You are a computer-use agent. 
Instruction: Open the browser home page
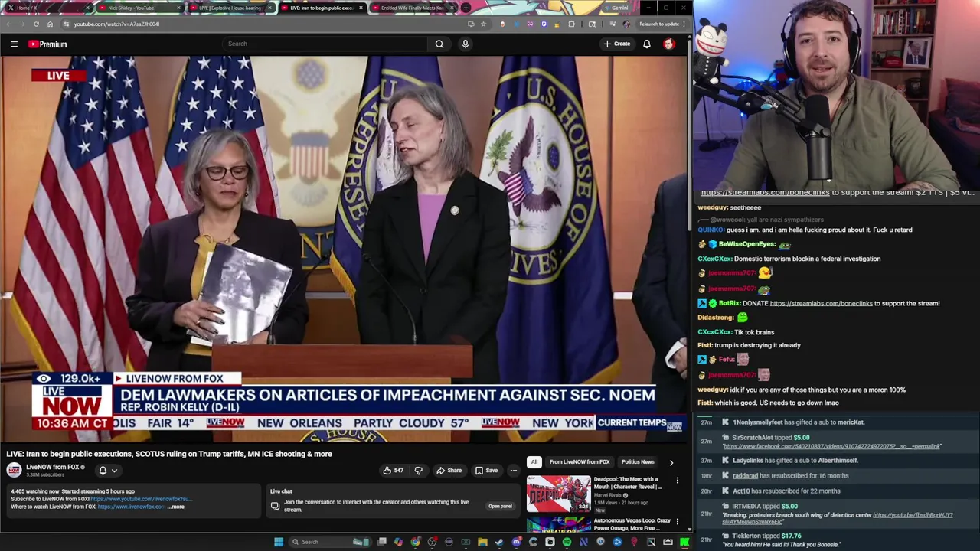coord(51,24)
